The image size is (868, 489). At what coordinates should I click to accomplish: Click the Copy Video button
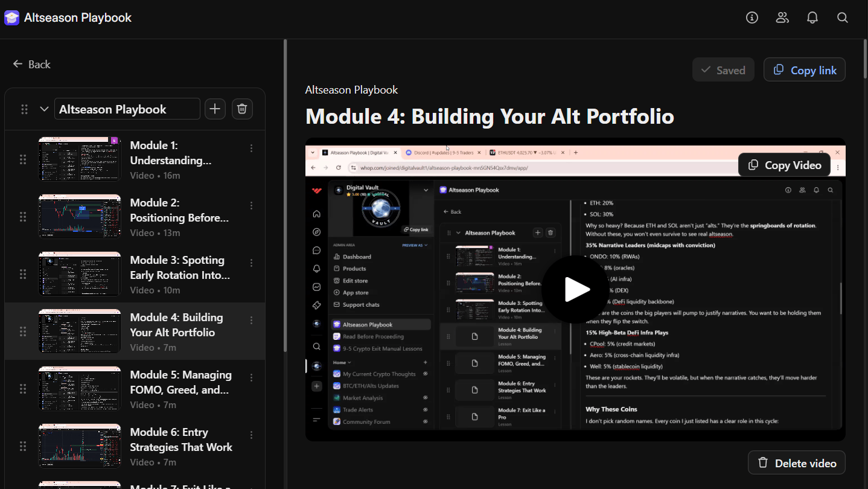point(784,165)
